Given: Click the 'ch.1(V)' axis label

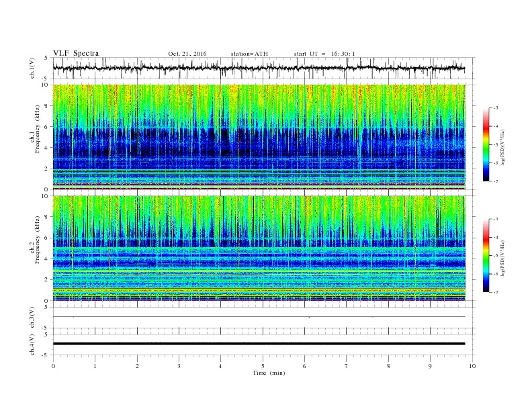Looking at the screenshot, I should (x=32, y=68).
